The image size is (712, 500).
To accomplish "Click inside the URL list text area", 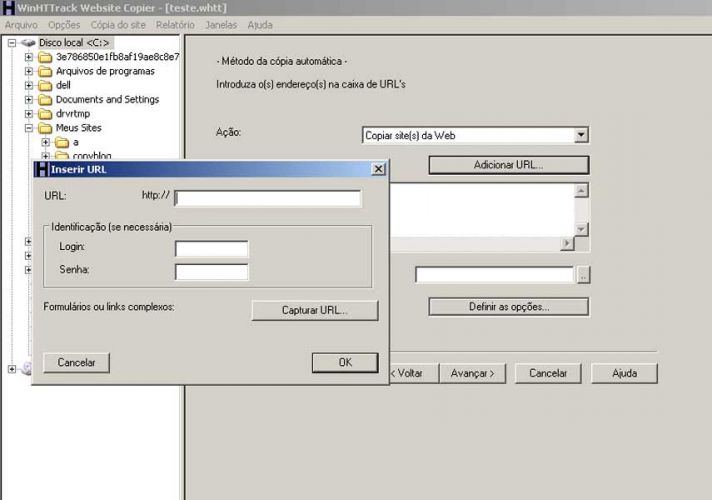I will [x=481, y=210].
